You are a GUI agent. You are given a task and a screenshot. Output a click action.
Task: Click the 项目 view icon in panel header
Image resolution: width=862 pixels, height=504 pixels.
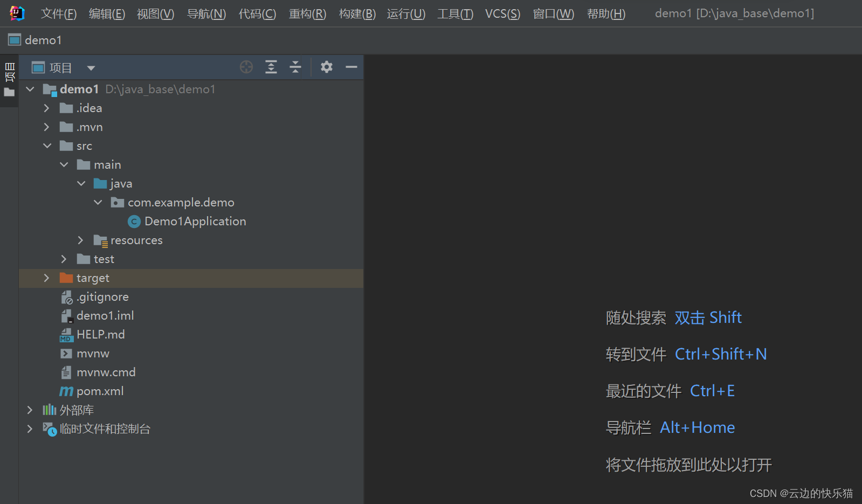pos(38,67)
